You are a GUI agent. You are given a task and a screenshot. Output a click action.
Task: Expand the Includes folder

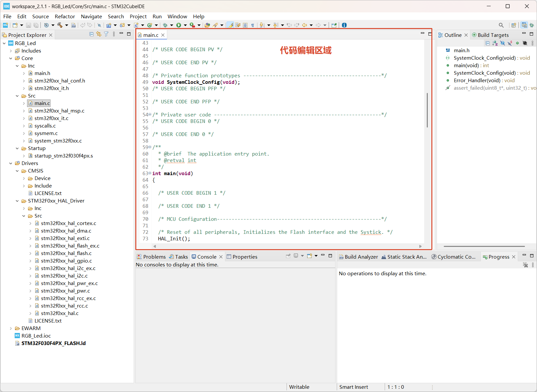11,51
